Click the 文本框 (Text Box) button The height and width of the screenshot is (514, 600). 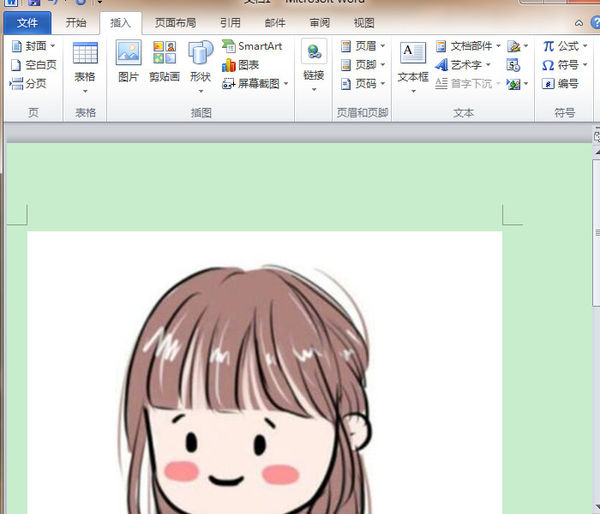tap(413, 62)
